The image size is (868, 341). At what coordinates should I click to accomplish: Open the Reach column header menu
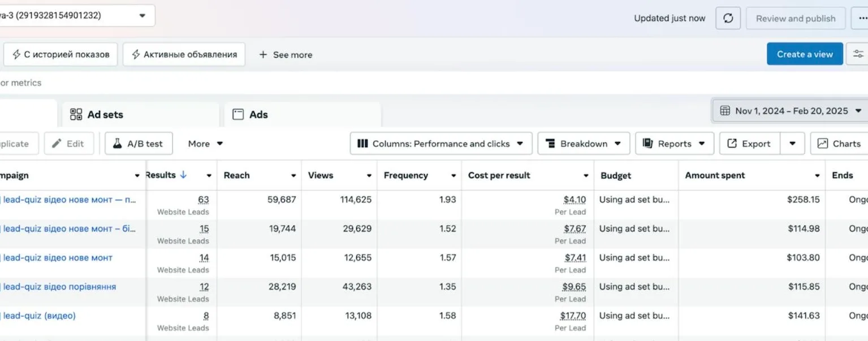pos(293,176)
